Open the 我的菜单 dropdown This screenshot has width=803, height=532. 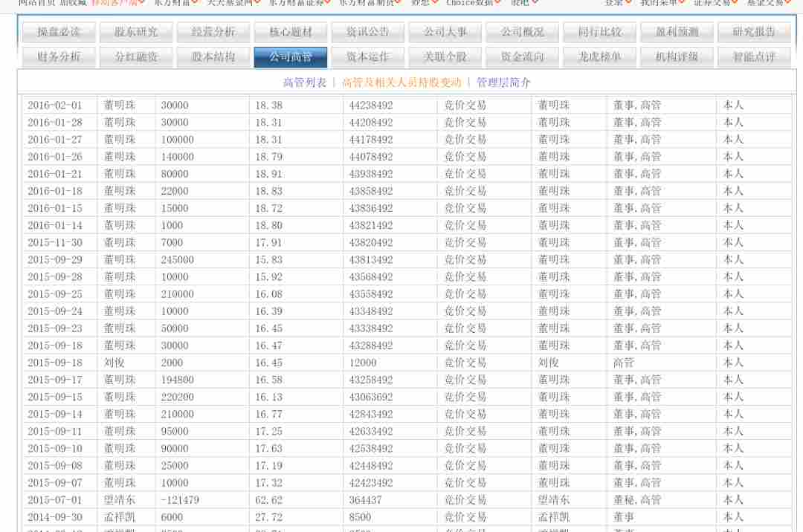coord(683,2)
